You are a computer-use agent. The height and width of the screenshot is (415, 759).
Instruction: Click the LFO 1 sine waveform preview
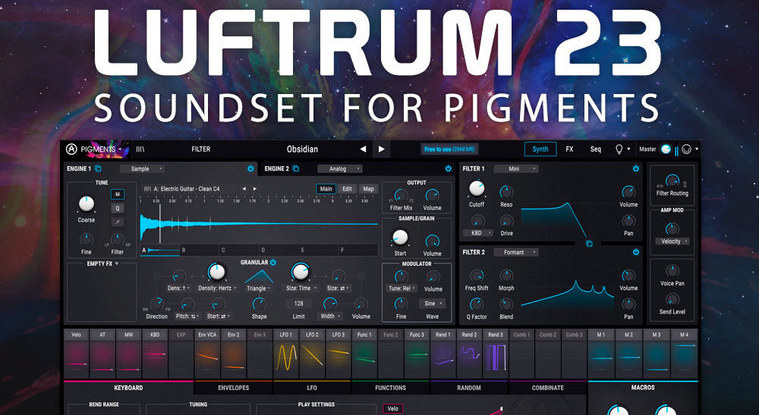point(286,358)
